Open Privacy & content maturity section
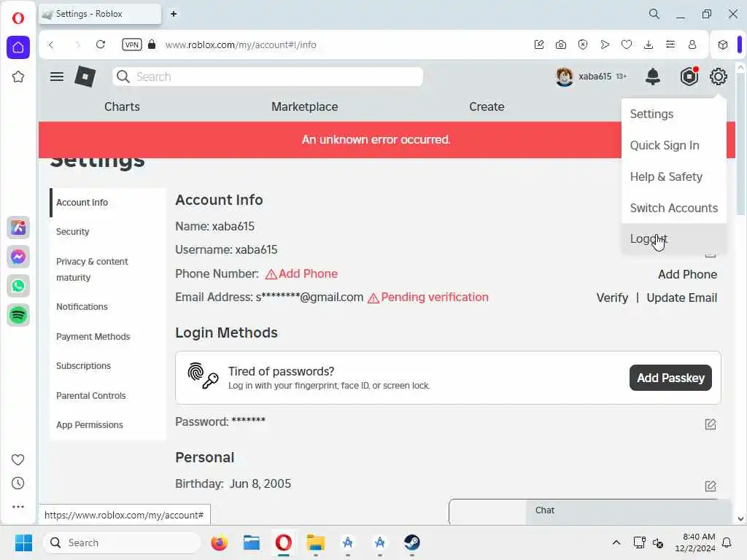 tap(108, 269)
